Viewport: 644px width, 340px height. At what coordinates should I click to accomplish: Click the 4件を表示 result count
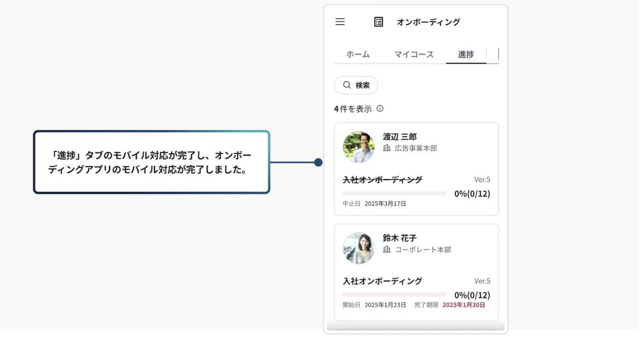click(x=353, y=108)
